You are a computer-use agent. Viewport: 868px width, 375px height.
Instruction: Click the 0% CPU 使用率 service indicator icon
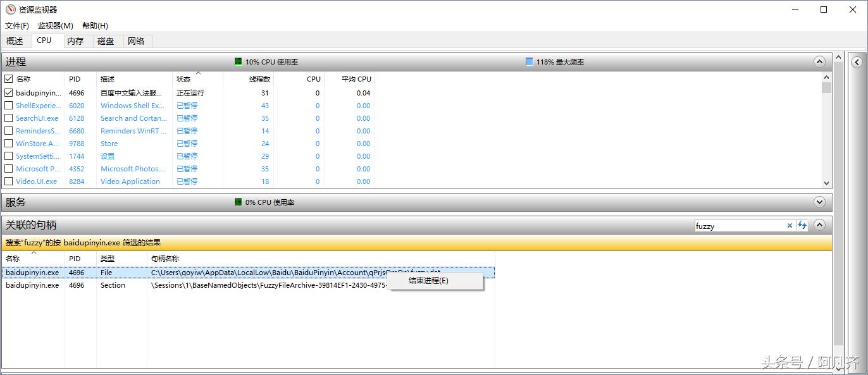[239, 202]
